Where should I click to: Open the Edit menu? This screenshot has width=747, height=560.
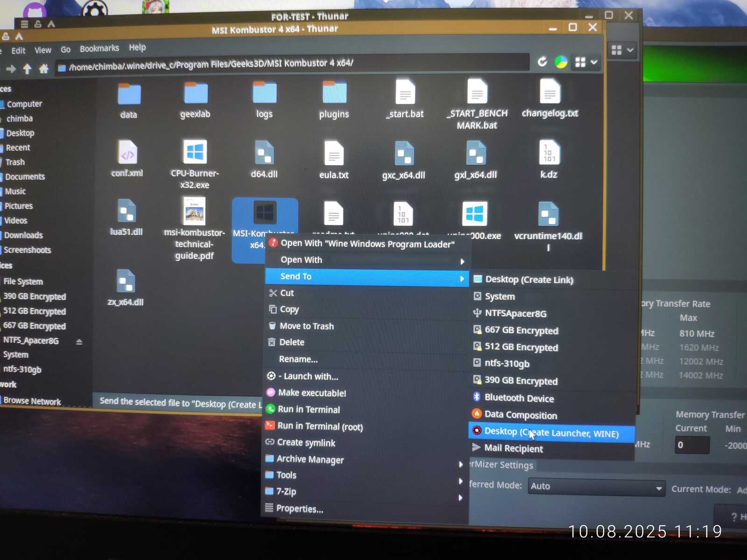pos(18,51)
